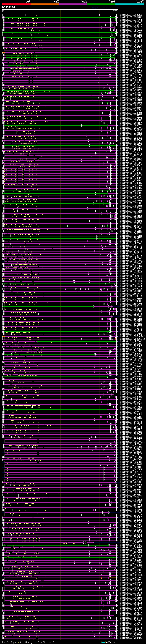This screenshot has width=146, height=644.
Task: Select the query sequence ID BB937204
Action: click(x=8, y=8)
